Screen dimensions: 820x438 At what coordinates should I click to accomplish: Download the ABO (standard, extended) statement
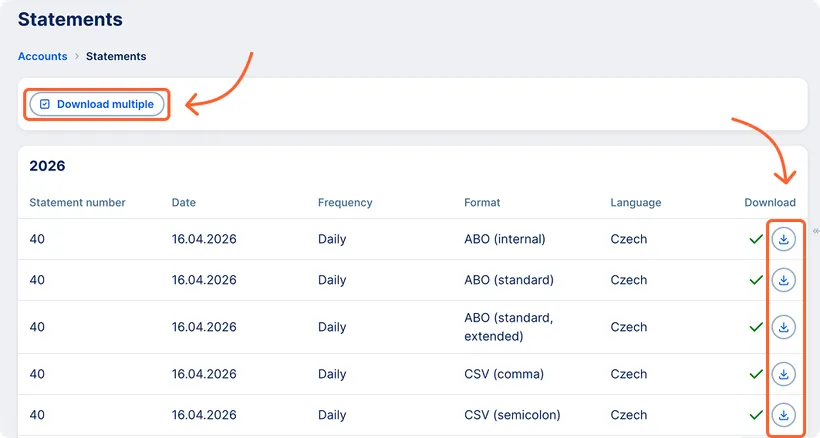point(784,327)
